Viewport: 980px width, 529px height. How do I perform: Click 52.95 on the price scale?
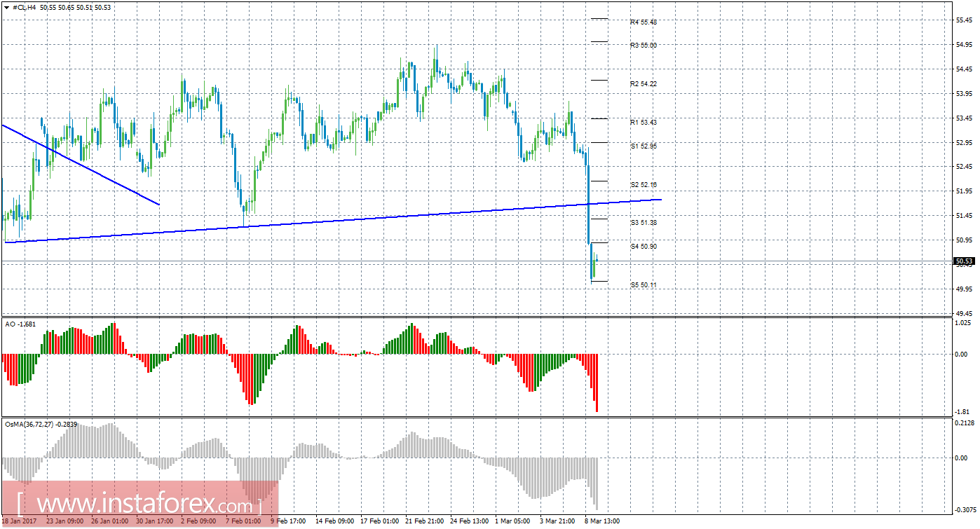pos(965,142)
